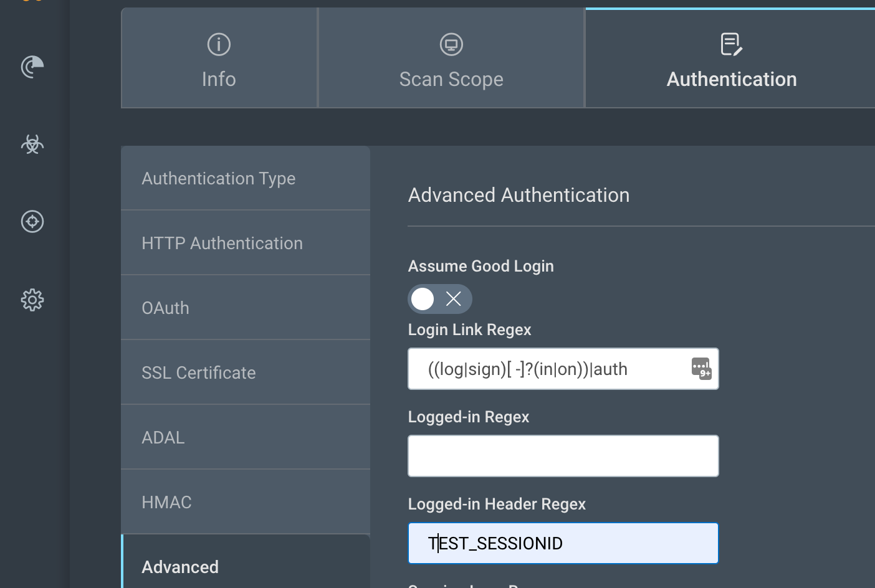Click the crosshair target sidebar icon
Image resolution: width=875 pixels, height=588 pixels.
click(x=32, y=222)
